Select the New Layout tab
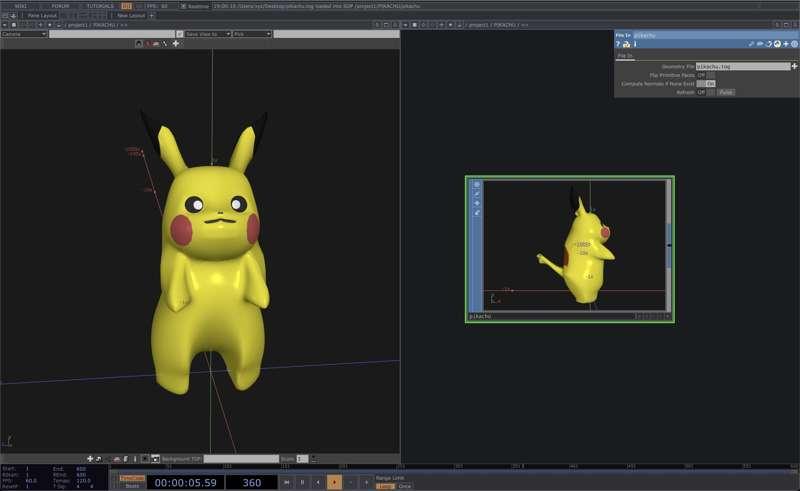Viewport: 800px width, 491px height. pos(131,15)
